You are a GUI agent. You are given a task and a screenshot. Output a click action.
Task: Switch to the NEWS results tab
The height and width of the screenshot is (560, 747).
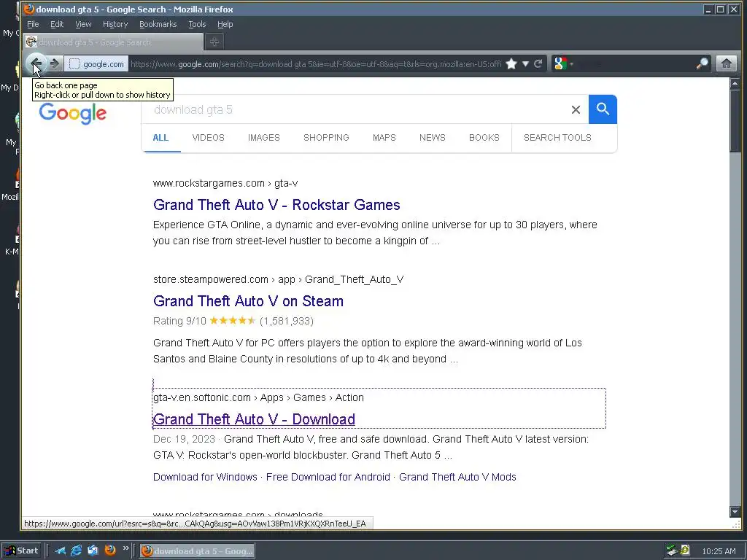click(432, 138)
